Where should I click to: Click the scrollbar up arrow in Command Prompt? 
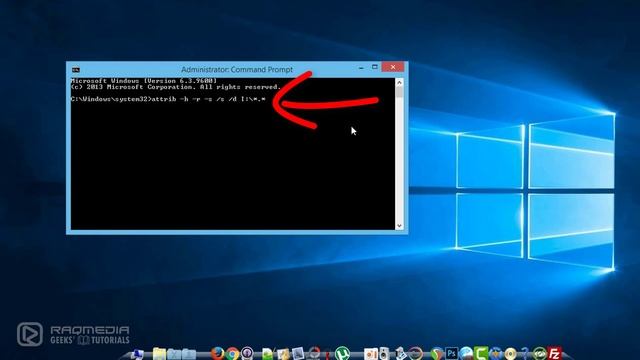400,82
